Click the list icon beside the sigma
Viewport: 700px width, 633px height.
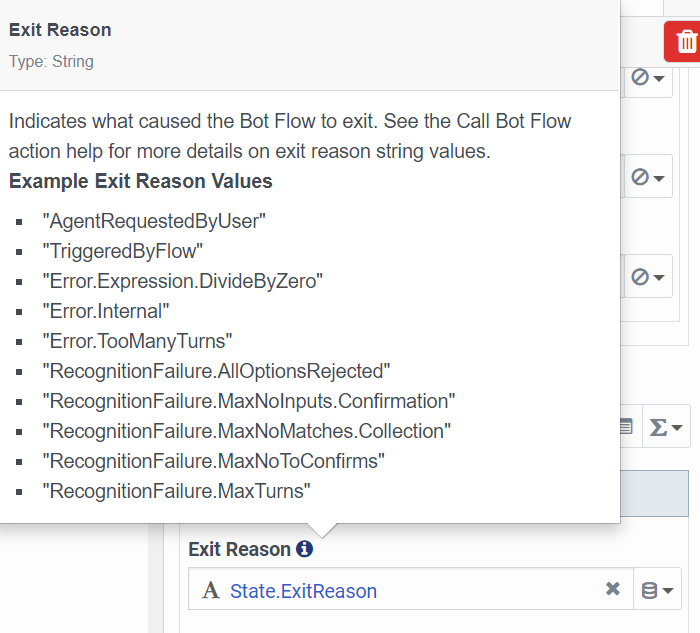click(626, 427)
